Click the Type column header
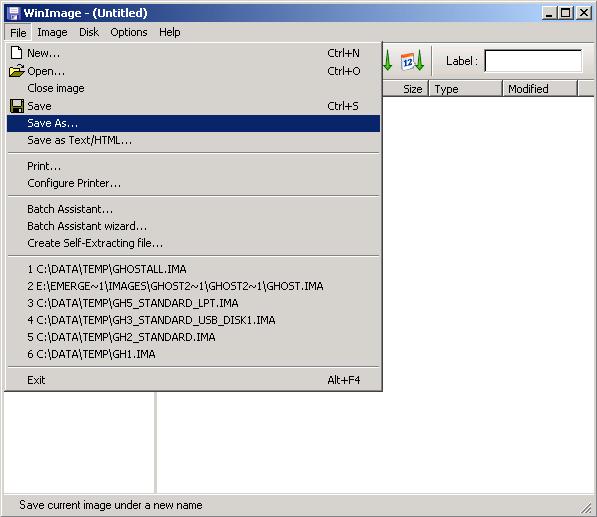The width and height of the screenshot is (597, 517). 466,89
